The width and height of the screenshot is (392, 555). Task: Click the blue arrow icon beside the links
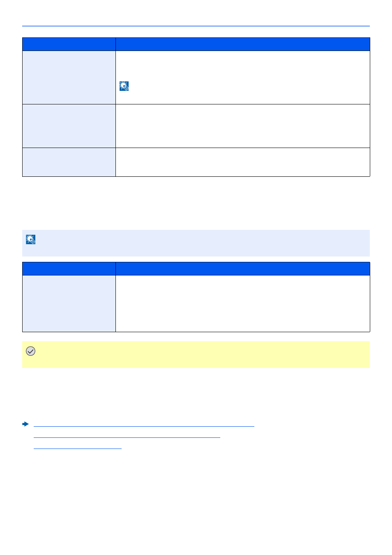click(25, 424)
